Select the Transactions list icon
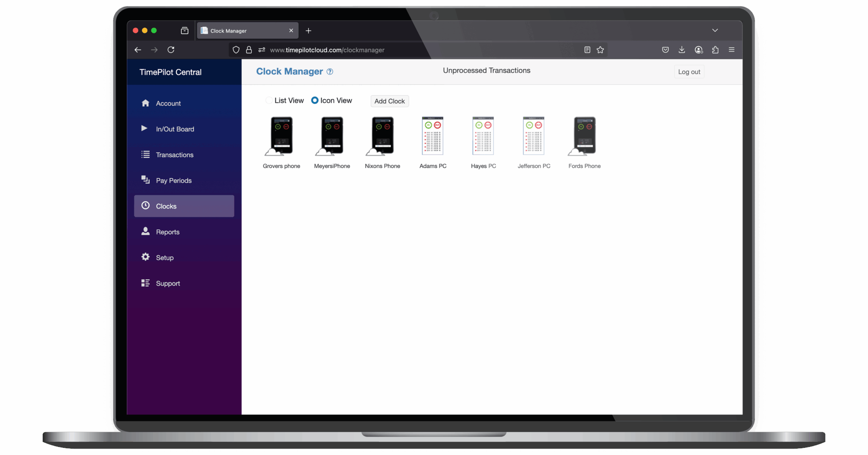Image resolution: width=868 pixels, height=455 pixels. [x=145, y=155]
